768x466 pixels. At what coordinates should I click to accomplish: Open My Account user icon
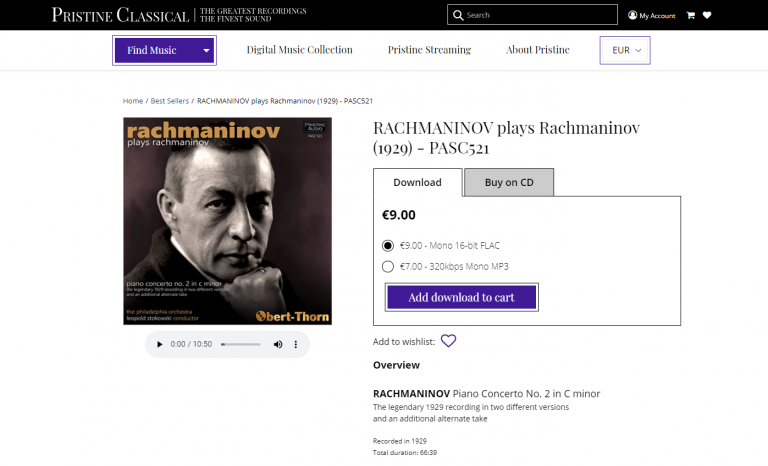(632, 15)
